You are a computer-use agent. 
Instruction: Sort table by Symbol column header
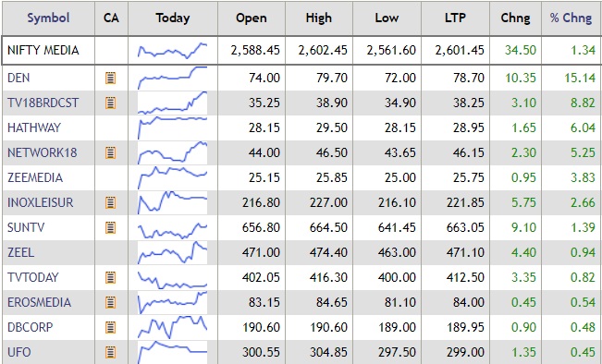pyautogui.click(x=48, y=18)
